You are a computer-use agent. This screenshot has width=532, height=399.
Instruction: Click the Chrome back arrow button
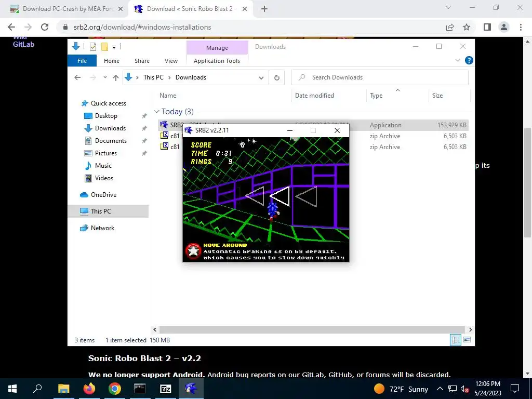(x=11, y=27)
